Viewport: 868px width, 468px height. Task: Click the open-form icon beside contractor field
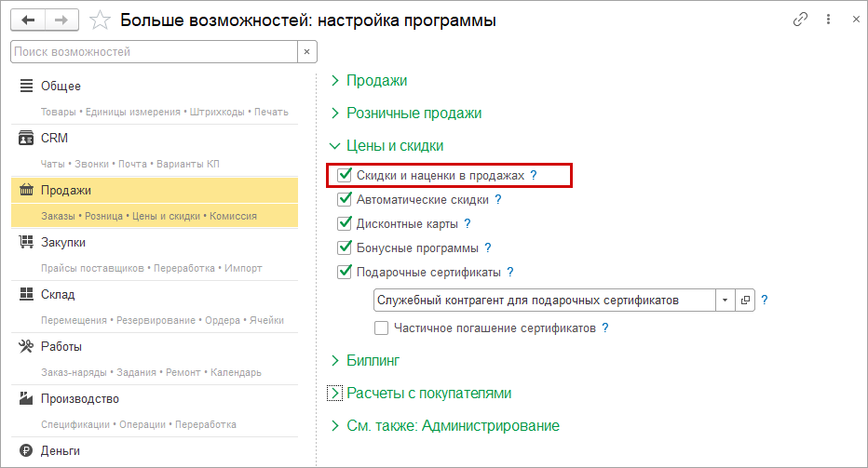745,301
